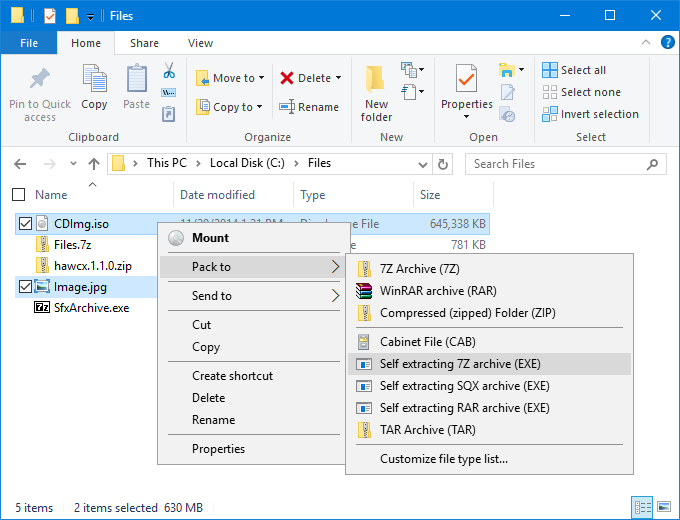Uncheck the Image.jpg checkbox
The height and width of the screenshot is (520, 680).
[x=25, y=287]
